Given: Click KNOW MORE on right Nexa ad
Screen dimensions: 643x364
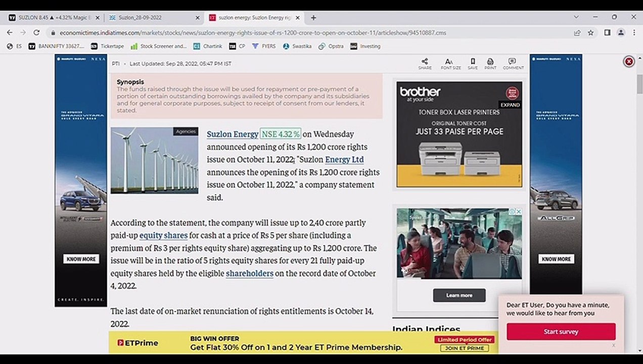Looking at the screenshot, I should tap(556, 259).
